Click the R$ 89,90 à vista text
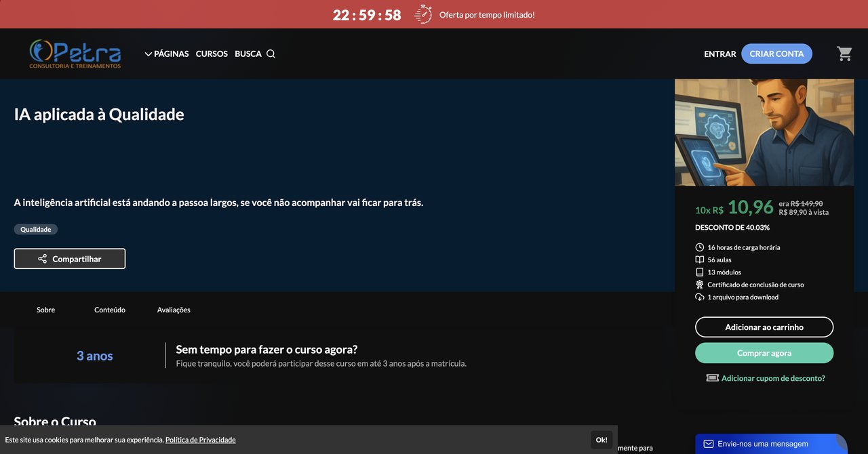This screenshot has height=454, width=868. 804,212
